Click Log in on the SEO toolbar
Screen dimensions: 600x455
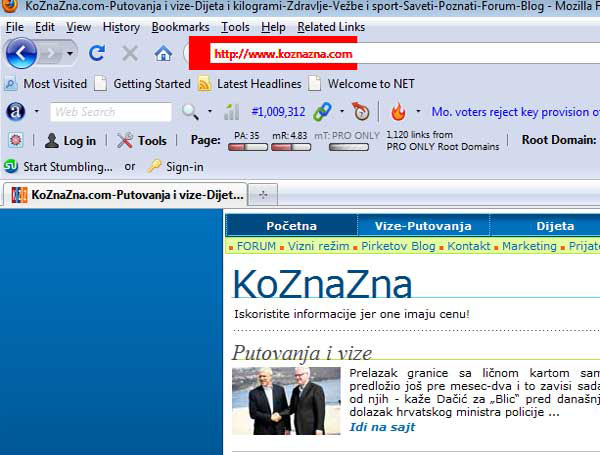70,140
